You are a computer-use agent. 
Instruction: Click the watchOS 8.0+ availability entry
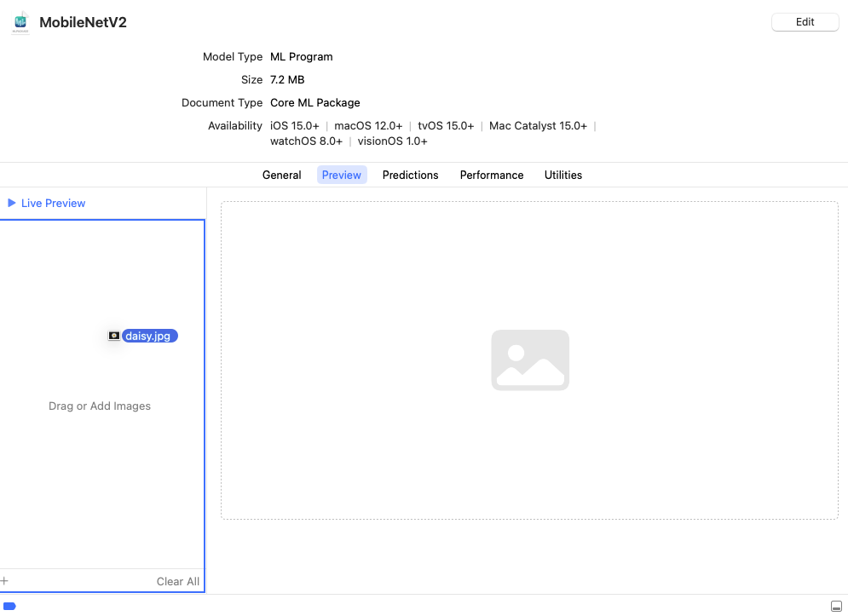[306, 141]
